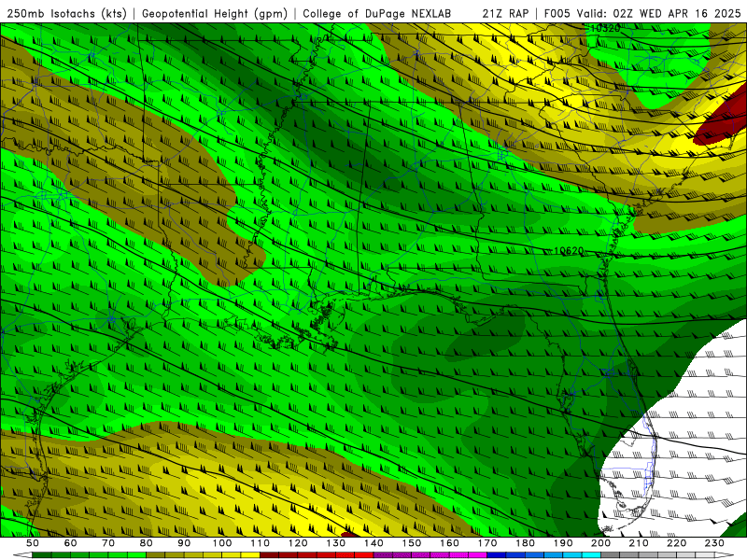Click the 80 value on the color scale
Viewport: 747px width, 560px height.
[146, 543]
